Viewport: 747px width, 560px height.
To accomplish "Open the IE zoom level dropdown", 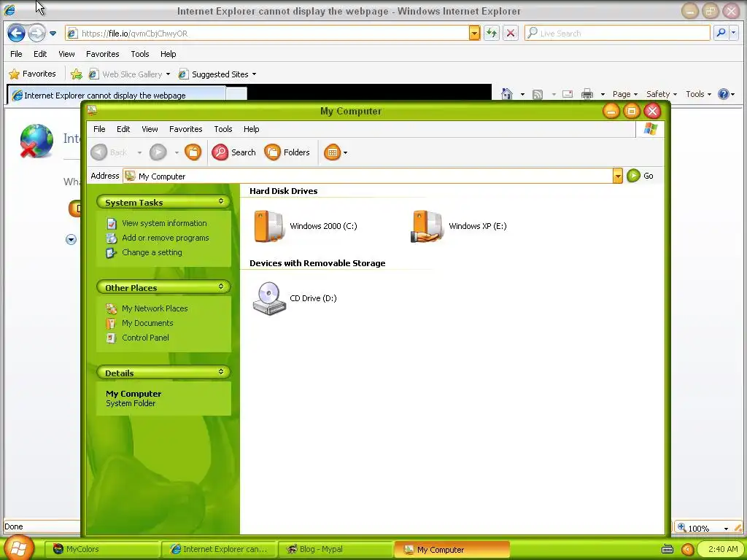I will [726, 528].
